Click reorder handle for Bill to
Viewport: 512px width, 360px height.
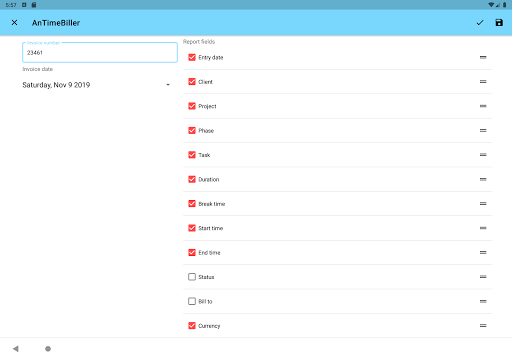tap(483, 301)
